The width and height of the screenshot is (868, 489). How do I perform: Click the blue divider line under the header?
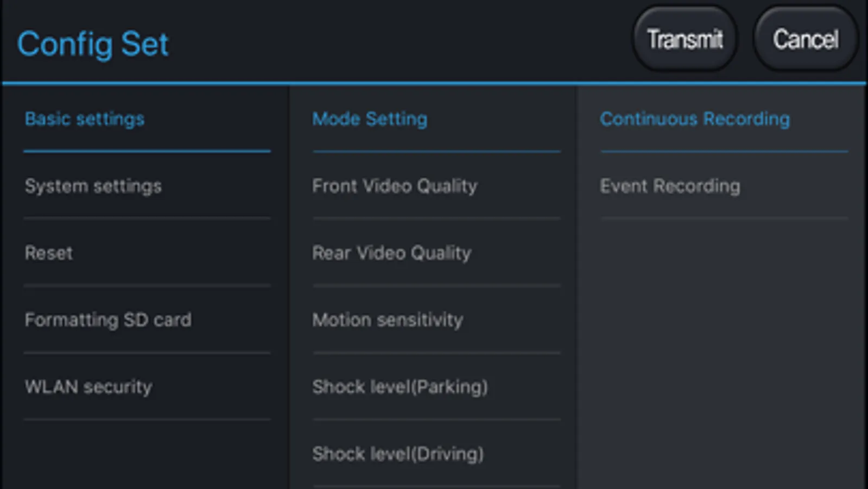pos(434,83)
